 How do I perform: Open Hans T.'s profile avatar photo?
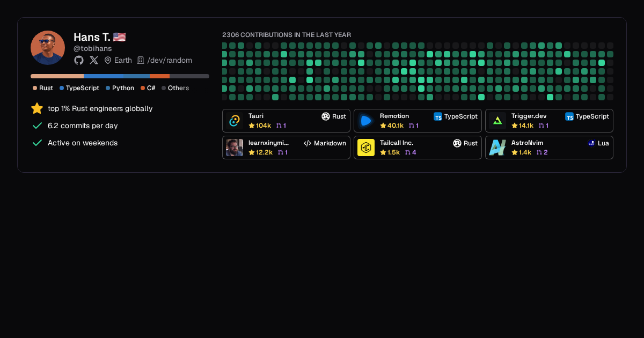[48, 48]
